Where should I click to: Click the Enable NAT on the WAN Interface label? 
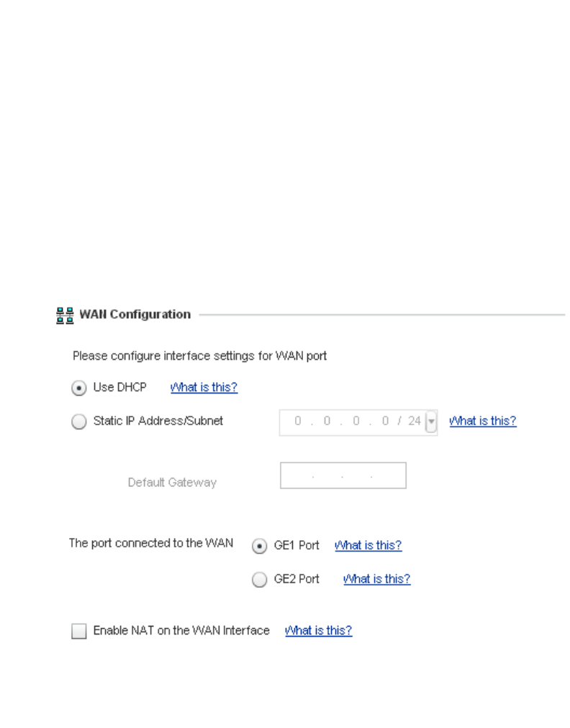point(181,631)
